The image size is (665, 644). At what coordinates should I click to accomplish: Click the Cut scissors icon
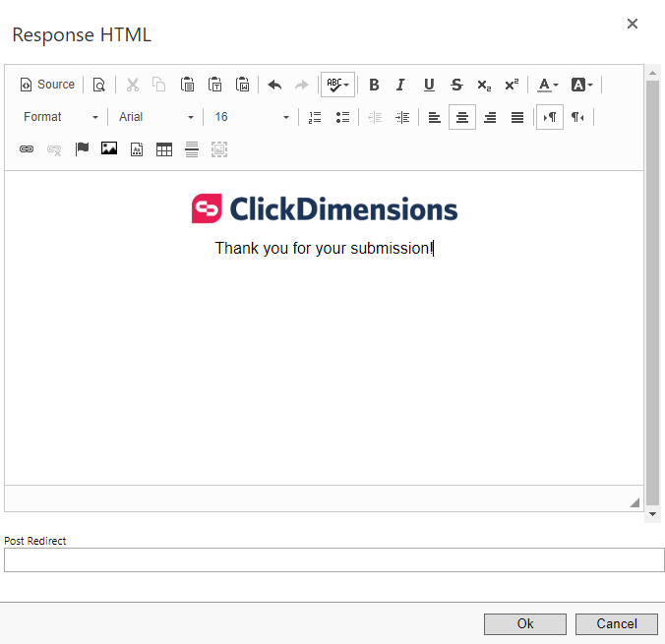pos(133,85)
